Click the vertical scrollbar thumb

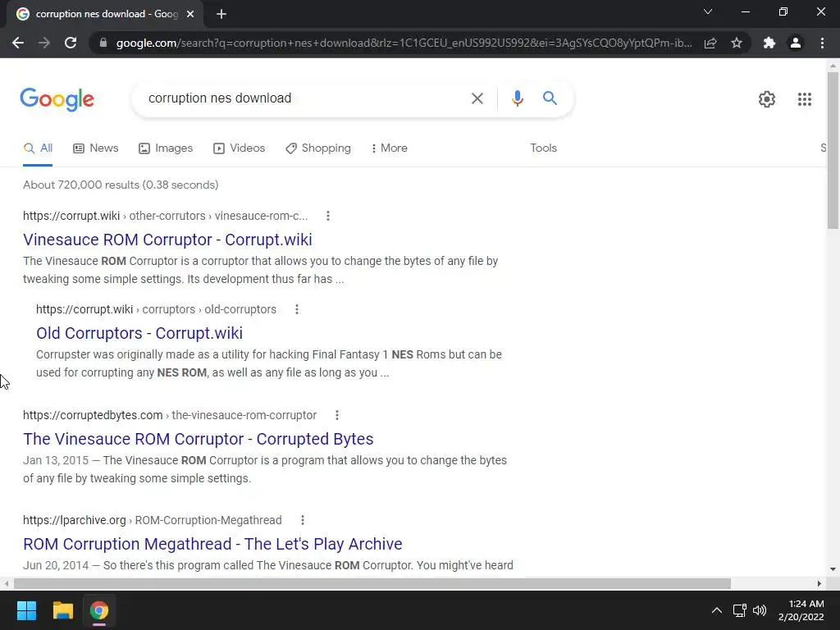pos(833,151)
